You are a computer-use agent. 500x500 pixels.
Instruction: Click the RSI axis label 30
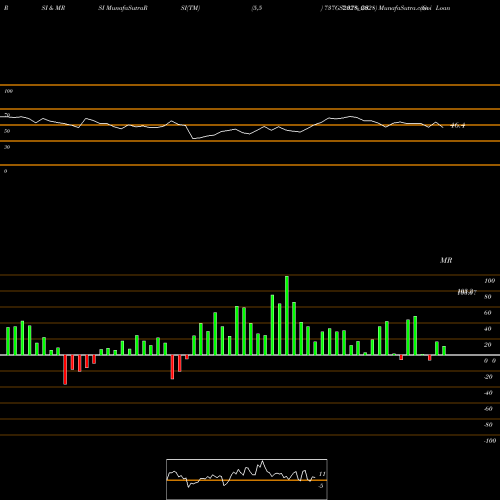pos(7,147)
